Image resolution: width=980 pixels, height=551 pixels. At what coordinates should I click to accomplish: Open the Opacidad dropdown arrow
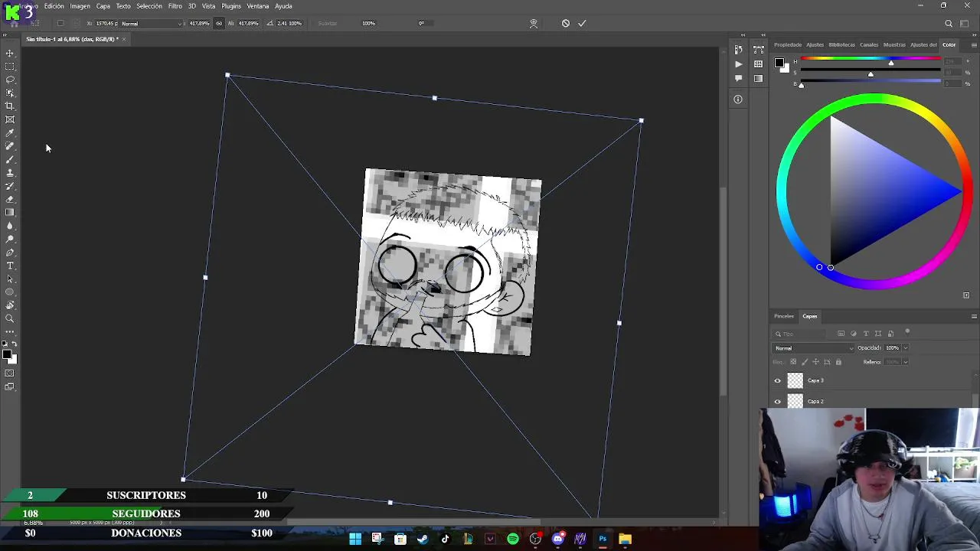tap(905, 348)
